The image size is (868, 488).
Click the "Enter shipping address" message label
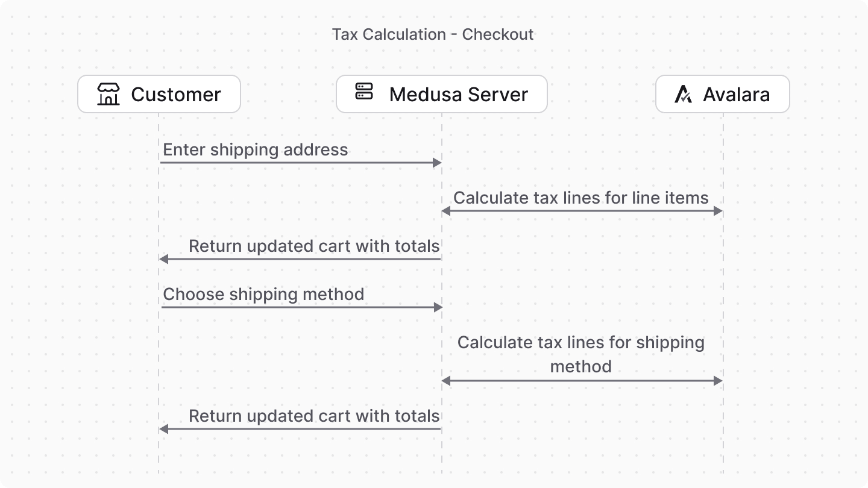256,149
